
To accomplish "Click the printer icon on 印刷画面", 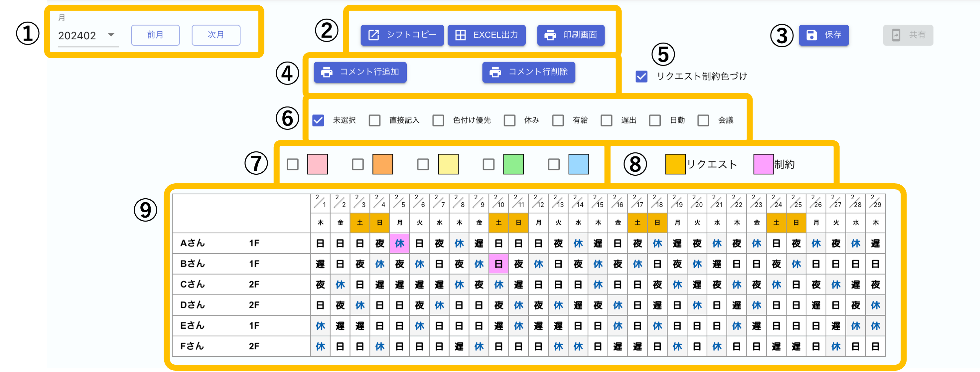I will [550, 35].
